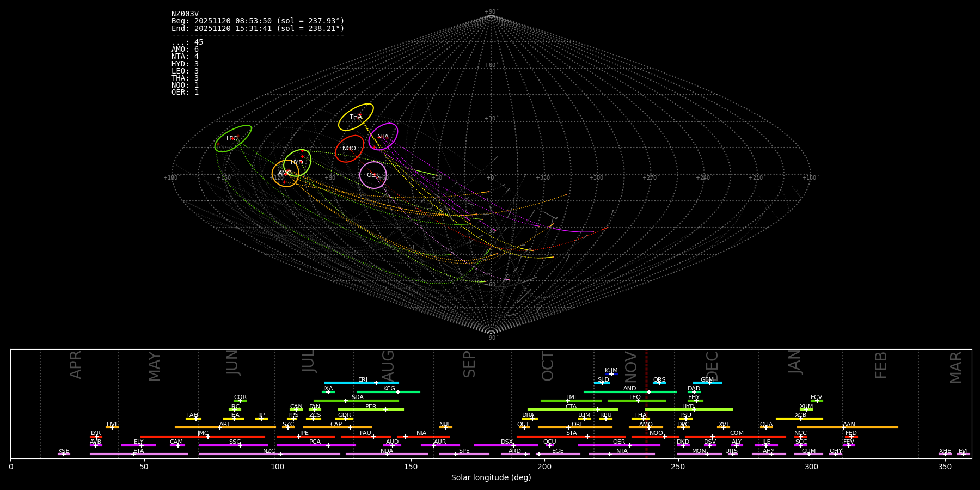Image resolution: width=980 pixels, height=490 pixels.
Task: Click the LEO radiant ellipse on sky map
Action: coord(233,139)
